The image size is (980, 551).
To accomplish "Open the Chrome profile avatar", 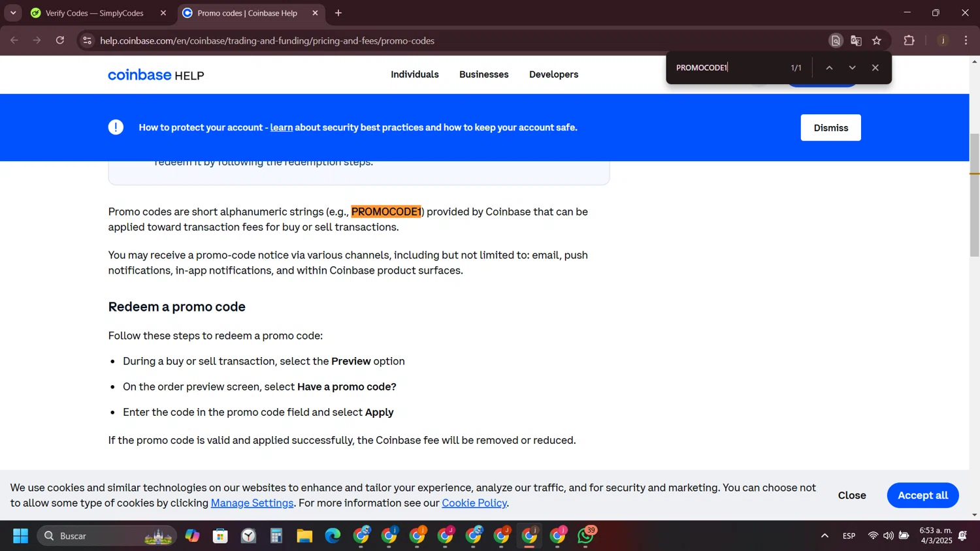I will pos(943,40).
